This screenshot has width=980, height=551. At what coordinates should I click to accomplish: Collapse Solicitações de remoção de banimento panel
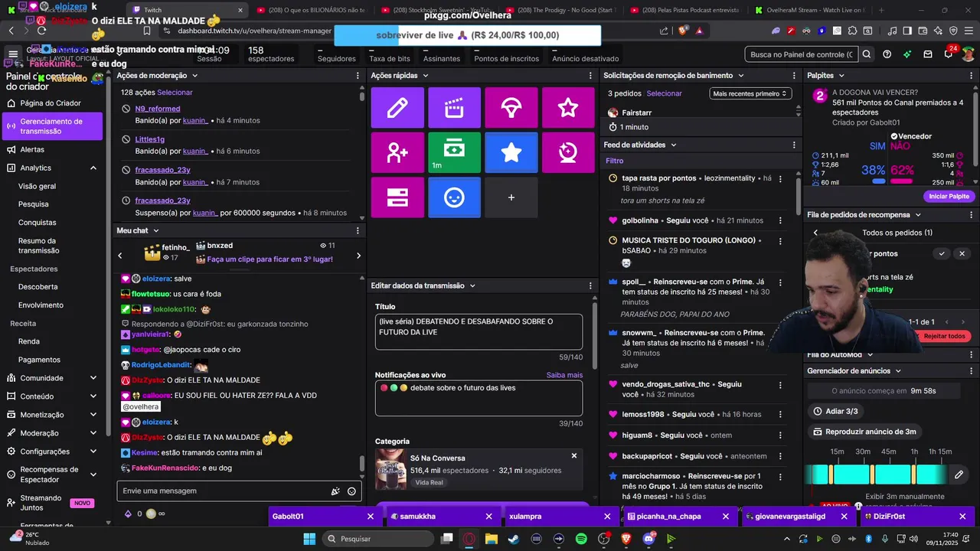point(740,76)
